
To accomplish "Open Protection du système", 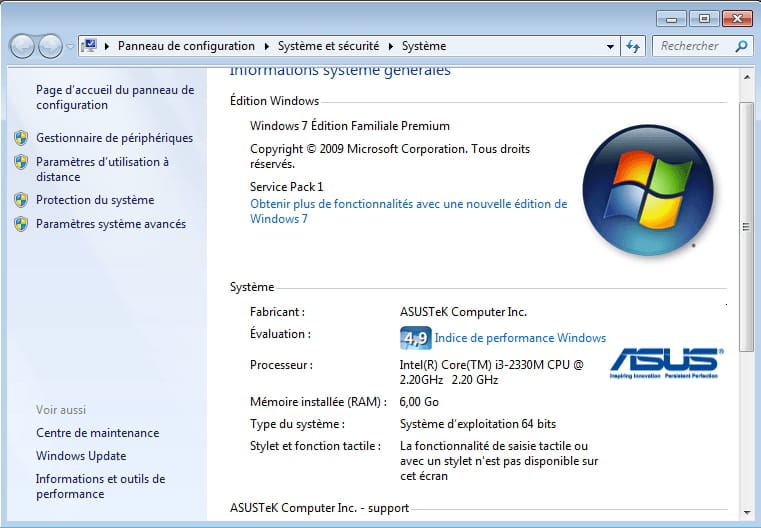I will [95, 200].
